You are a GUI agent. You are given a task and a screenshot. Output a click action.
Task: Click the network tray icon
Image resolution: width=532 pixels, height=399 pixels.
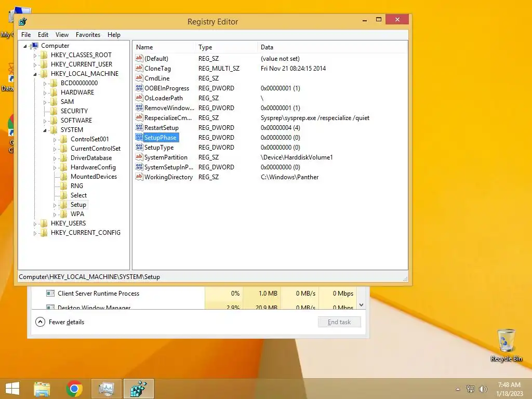pyautogui.click(x=470, y=389)
